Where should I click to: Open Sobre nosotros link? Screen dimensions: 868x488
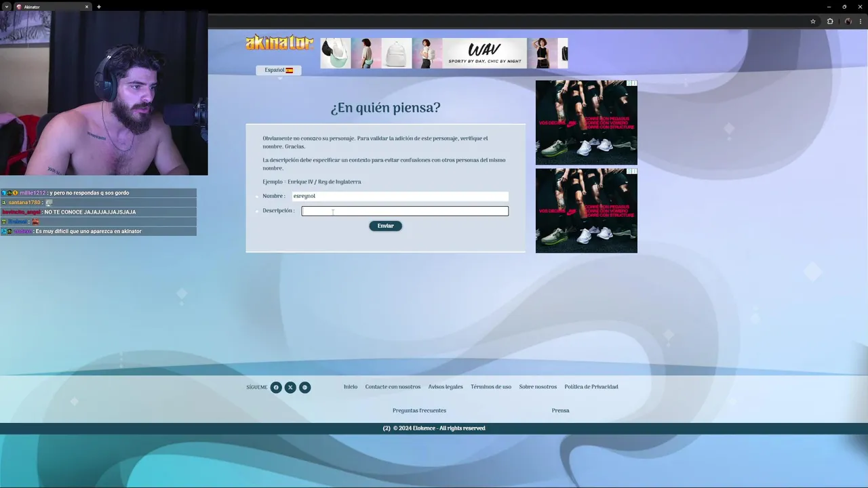[x=538, y=387]
